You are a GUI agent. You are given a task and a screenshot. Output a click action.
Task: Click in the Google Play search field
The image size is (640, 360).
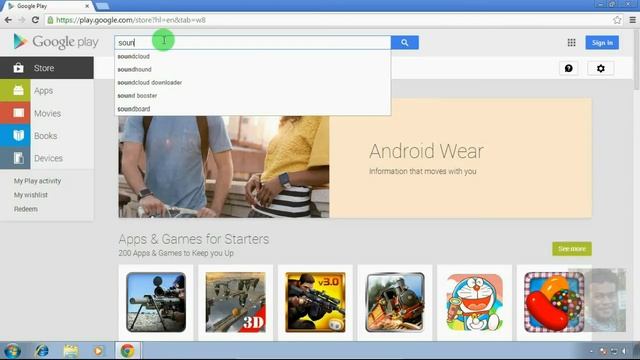point(253,42)
